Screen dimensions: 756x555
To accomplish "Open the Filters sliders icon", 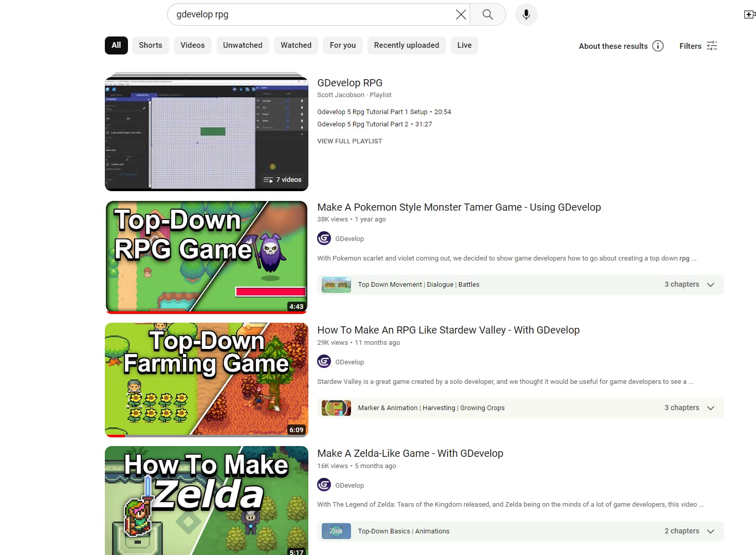I will click(x=712, y=46).
